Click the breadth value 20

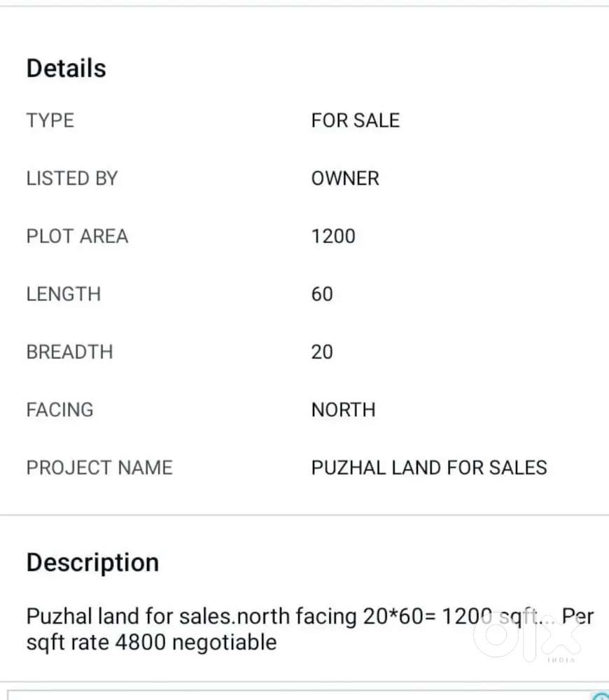tap(322, 351)
